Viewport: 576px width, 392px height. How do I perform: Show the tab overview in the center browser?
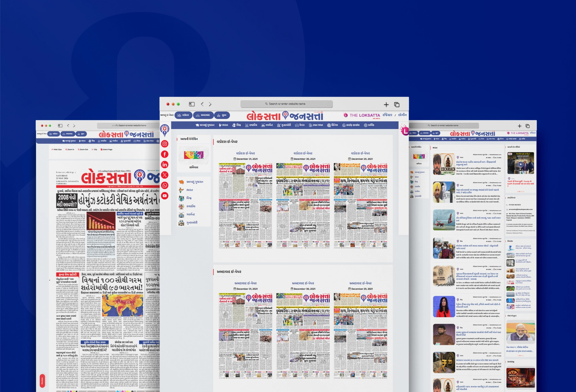397,105
